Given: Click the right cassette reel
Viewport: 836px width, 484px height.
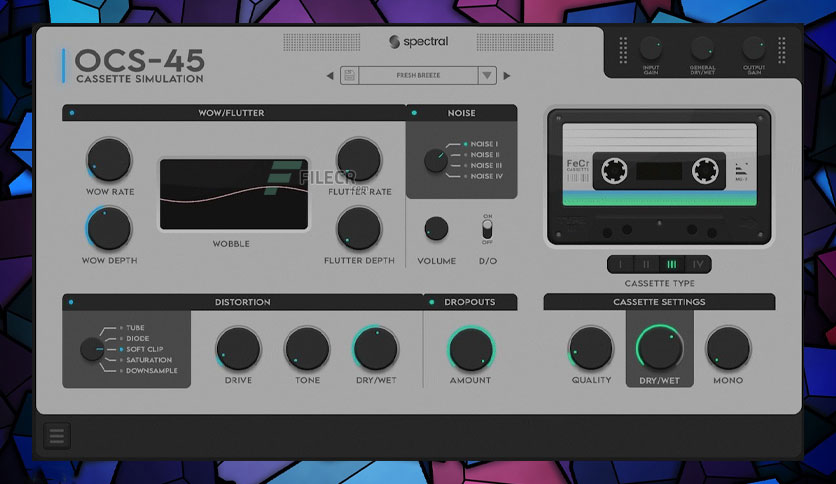Looking at the screenshot, I should 705,171.
